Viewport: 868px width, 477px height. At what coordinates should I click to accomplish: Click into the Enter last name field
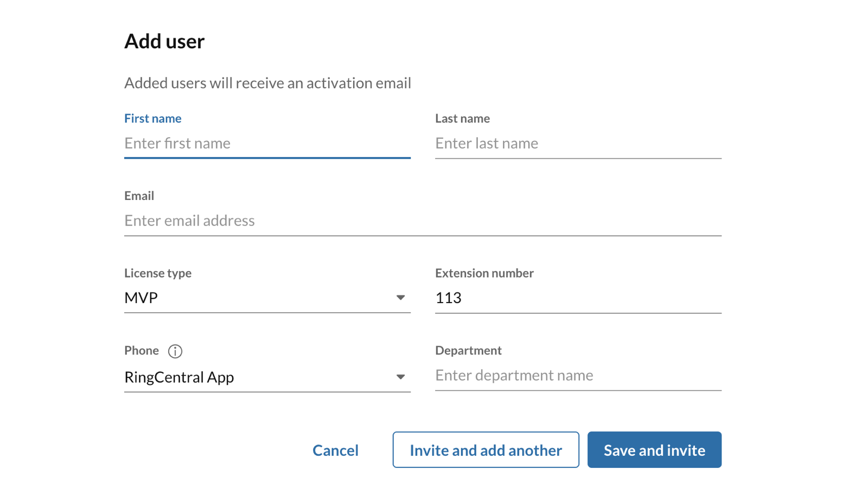click(578, 143)
